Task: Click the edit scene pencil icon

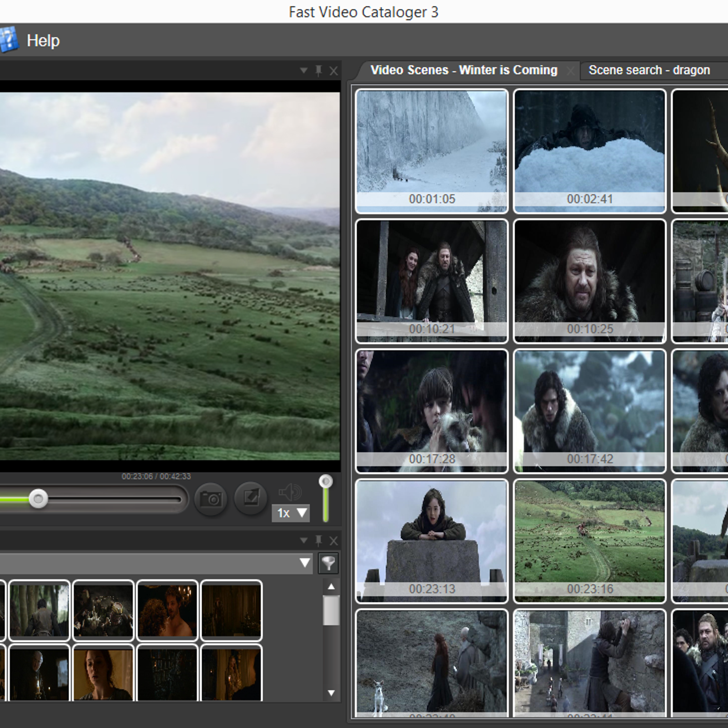Action: [250, 498]
